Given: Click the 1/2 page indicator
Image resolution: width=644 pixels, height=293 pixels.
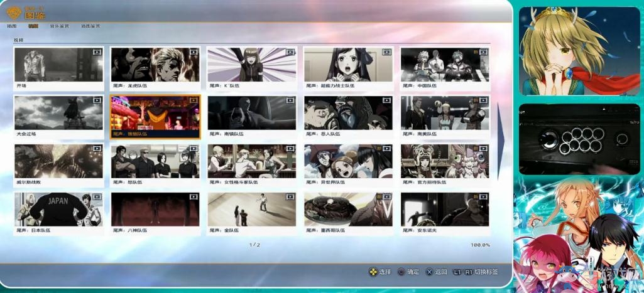Looking at the screenshot, I should 254,245.
